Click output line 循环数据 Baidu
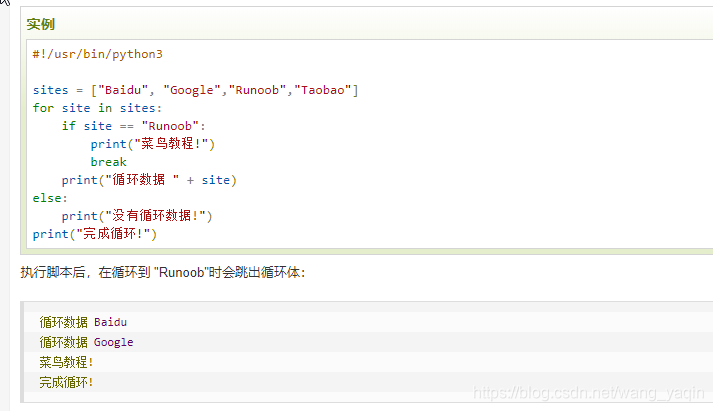The height and width of the screenshot is (411, 713). pos(83,322)
